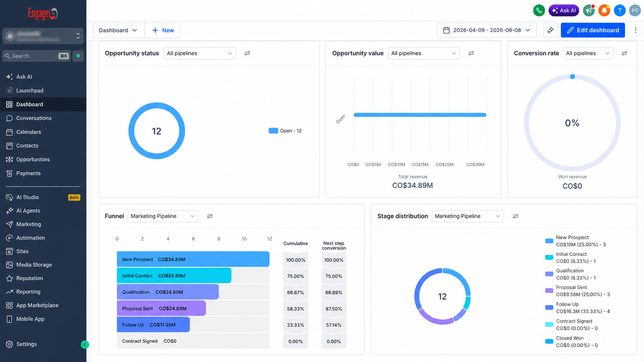The height and width of the screenshot is (362, 644).
Task: Click the sidebar Search field
Action: (37, 56)
